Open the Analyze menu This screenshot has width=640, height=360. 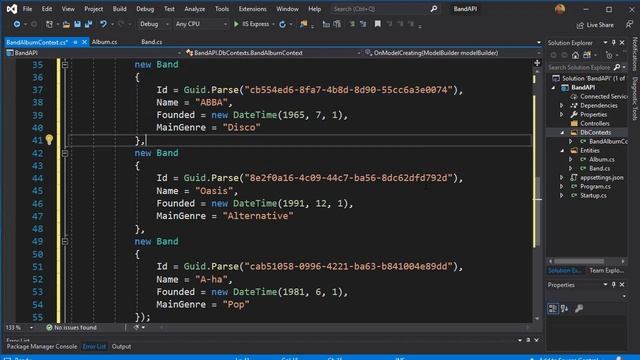(194, 9)
